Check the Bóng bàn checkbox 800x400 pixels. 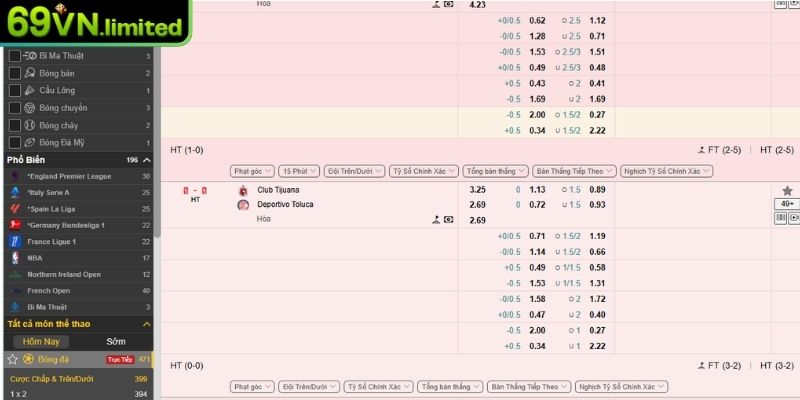(15, 74)
